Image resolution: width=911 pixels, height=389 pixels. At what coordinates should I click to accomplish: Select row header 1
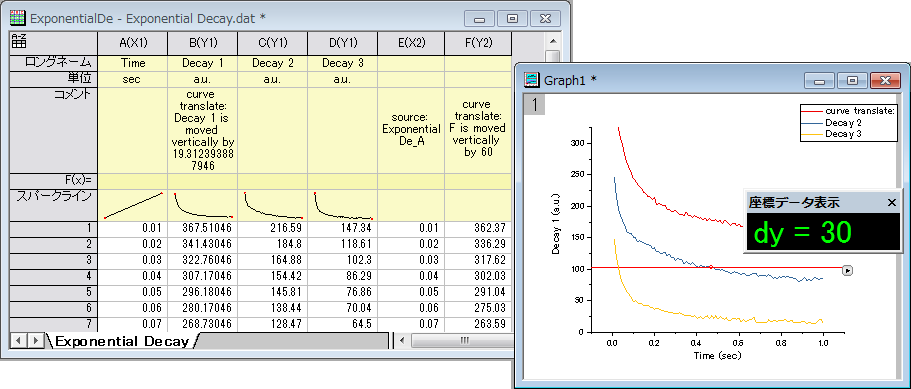[54, 228]
